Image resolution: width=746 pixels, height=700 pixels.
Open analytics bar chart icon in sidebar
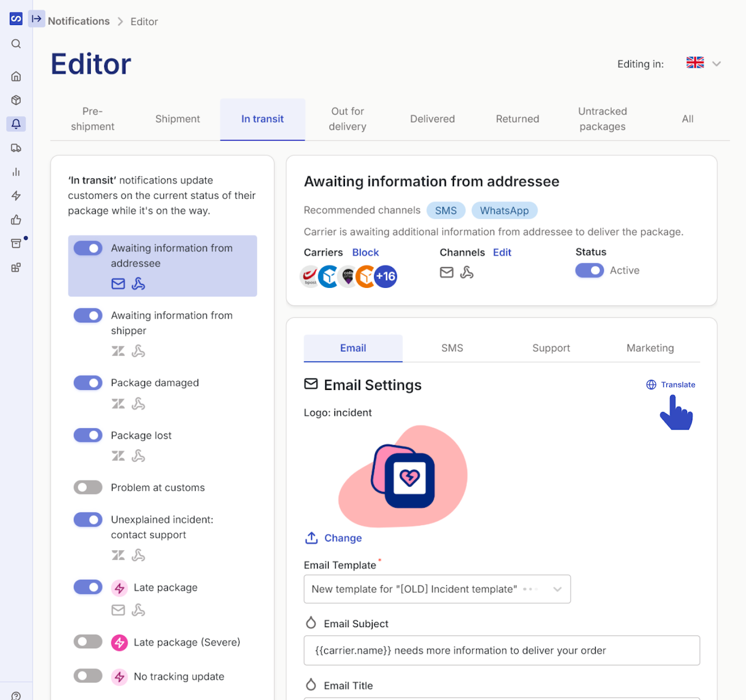[16, 172]
